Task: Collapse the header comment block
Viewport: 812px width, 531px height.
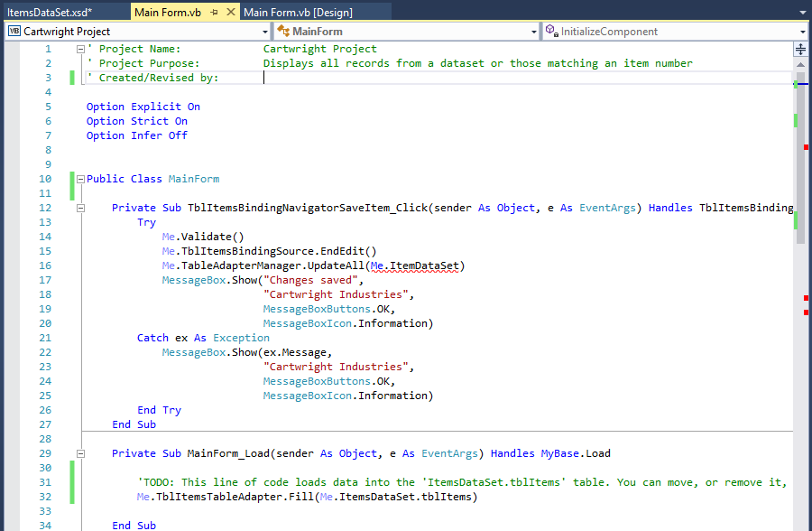Action: point(79,48)
